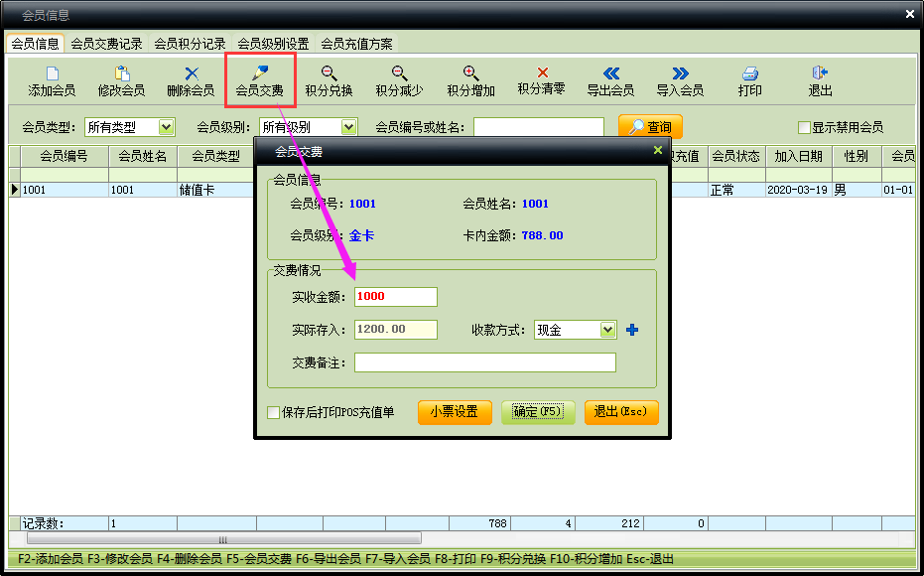Open the 会员充值方案 tab
The width and height of the screenshot is (924, 576).
pyautogui.click(x=356, y=44)
